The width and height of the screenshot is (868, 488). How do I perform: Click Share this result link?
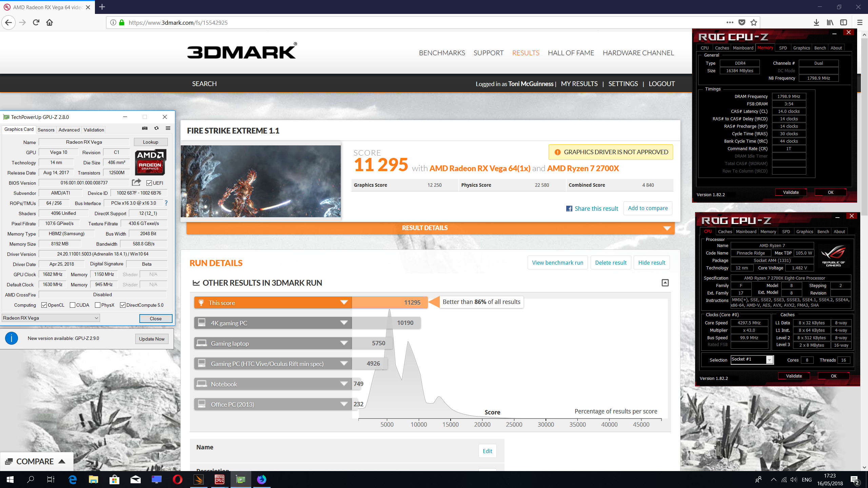click(592, 208)
